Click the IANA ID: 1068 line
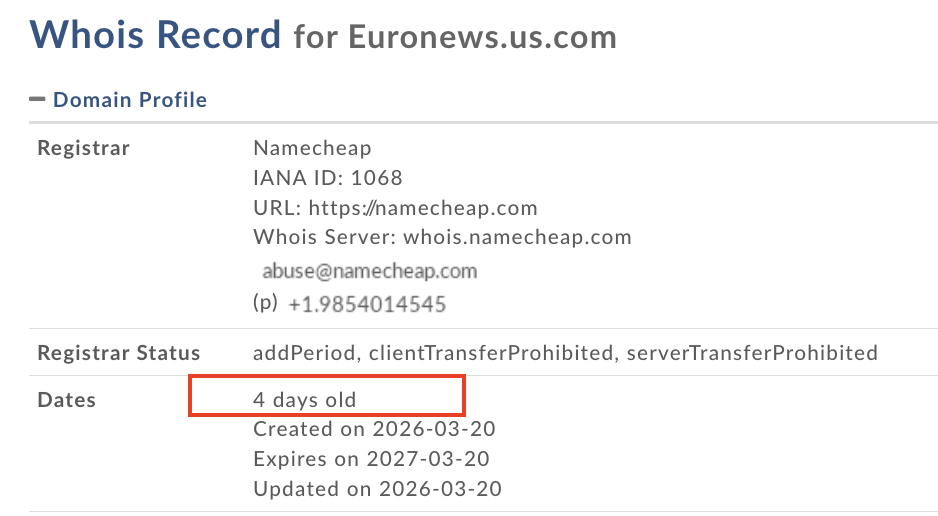938x516 pixels. [328, 179]
